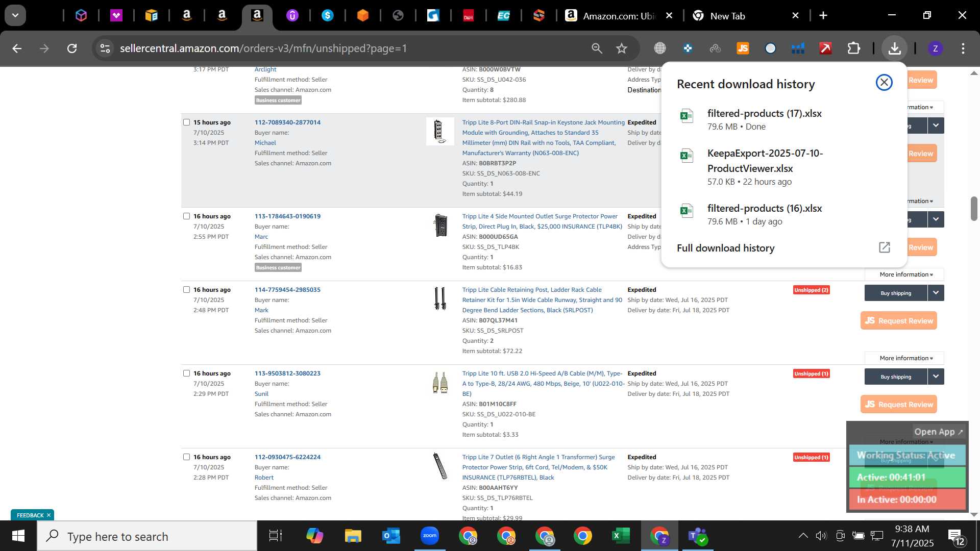Click the Jungle Scout JS extension icon

tap(743, 48)
